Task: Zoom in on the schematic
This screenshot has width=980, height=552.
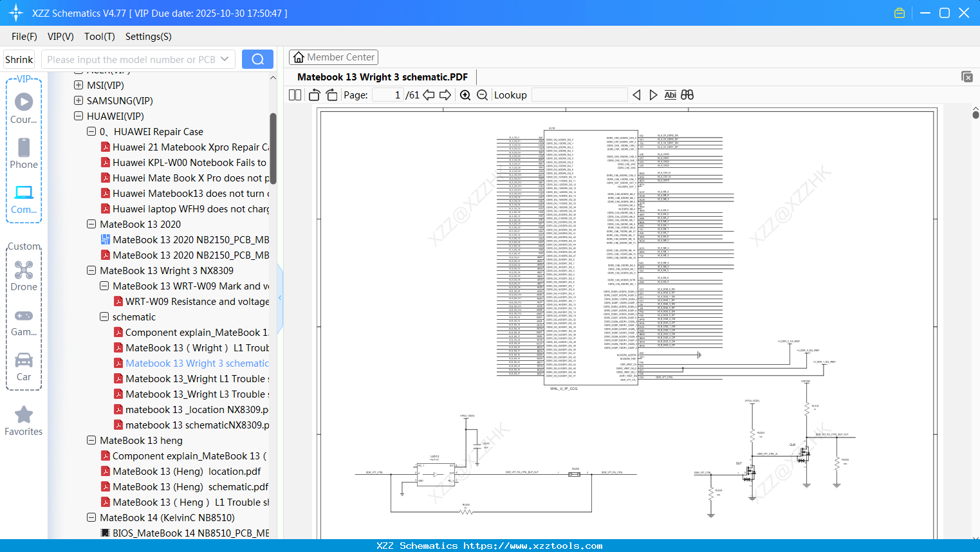Action: coord(465,95)
